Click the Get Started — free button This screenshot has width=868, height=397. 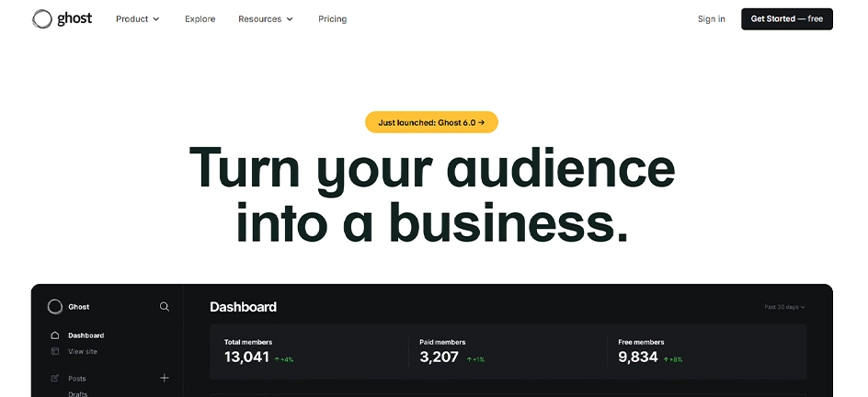click(787, 18)
